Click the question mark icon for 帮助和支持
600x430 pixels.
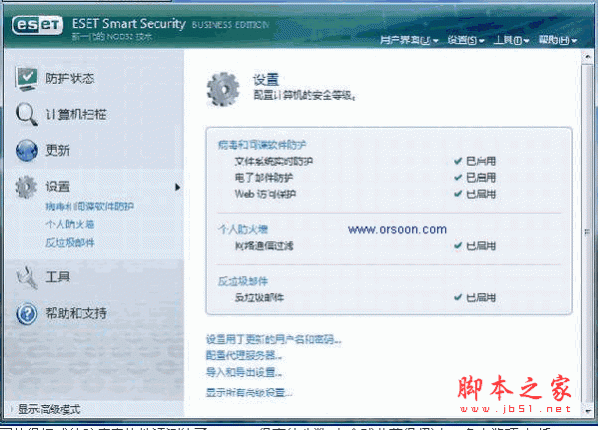click(x=26, y=314)
